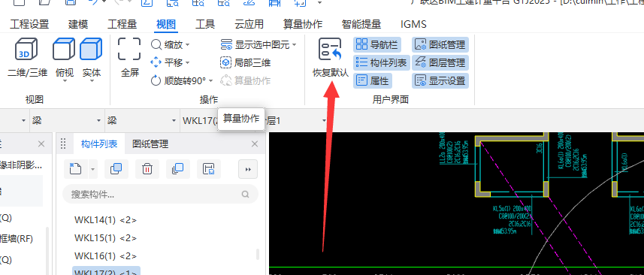
Task: Toggle the 构件列表 panel button in ribbon
Action: [x=382, y=62]
